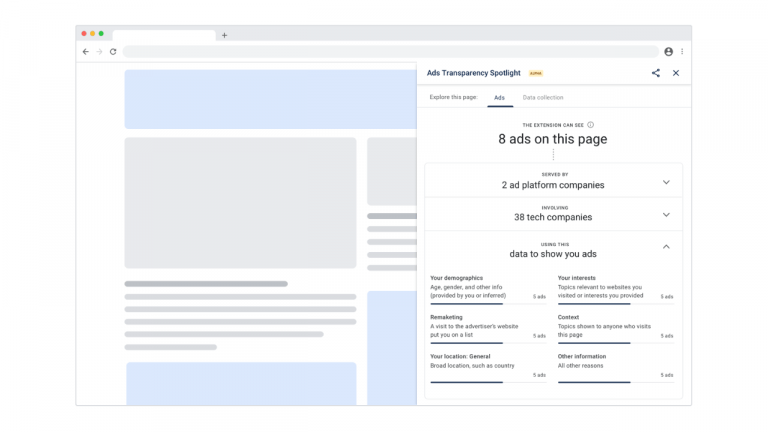The width and height of the screenshot is (768, 432).
Task: Click the 'Remarketing' heading
Action: click(446, 317)
